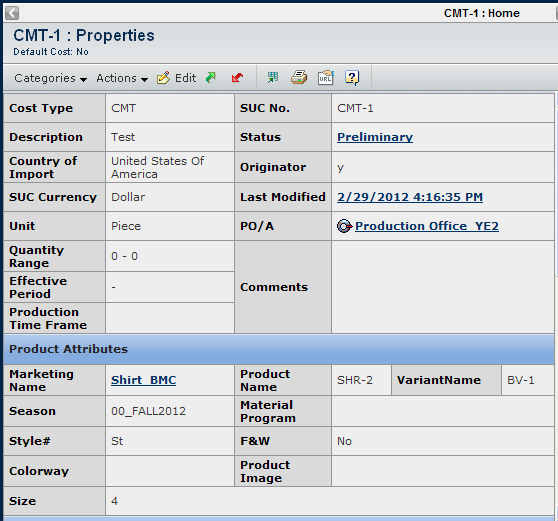This screenshot has width=558, height=521.
Task: Open the Shirt_BMC marketing name link
Action: point(143,380)
